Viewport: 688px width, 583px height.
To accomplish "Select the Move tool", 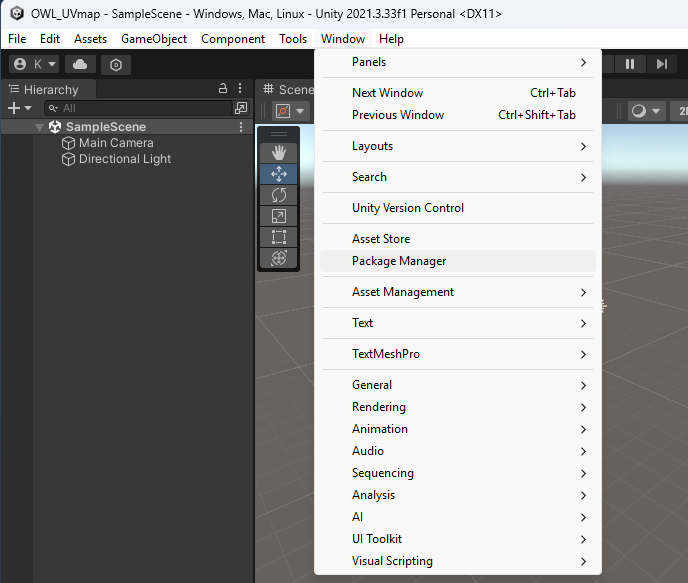I will coord(279,174).
